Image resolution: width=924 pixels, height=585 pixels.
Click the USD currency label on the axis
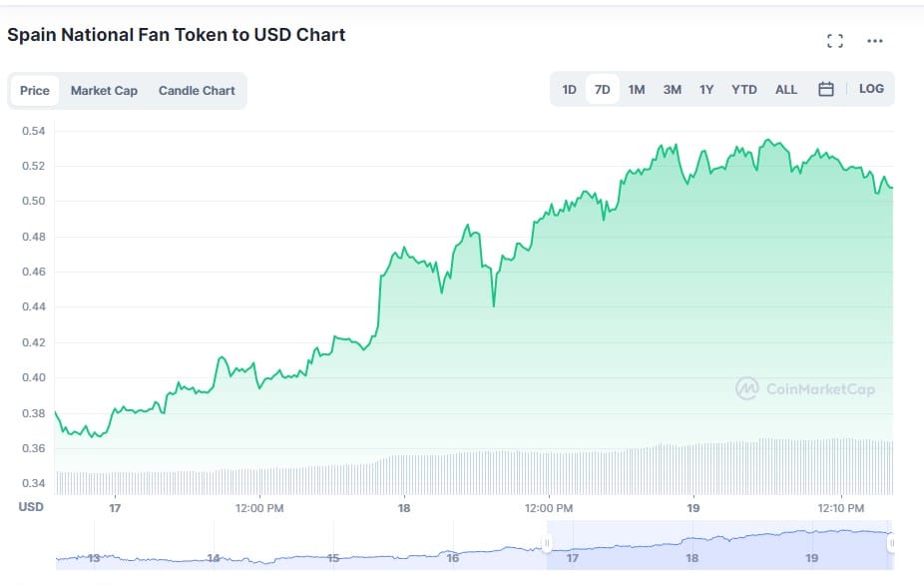[x=31, y=507]
